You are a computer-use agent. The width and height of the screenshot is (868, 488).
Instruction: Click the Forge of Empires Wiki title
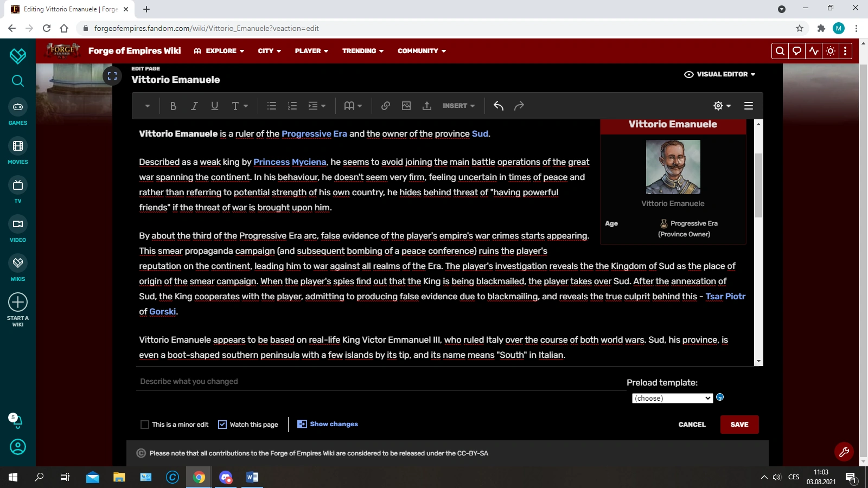(135, 51)
